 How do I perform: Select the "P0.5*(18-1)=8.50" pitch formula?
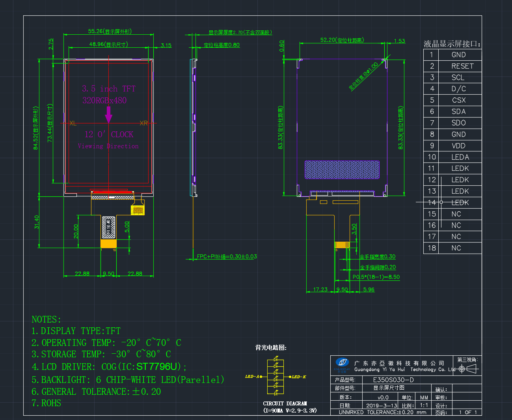[376, 277]
